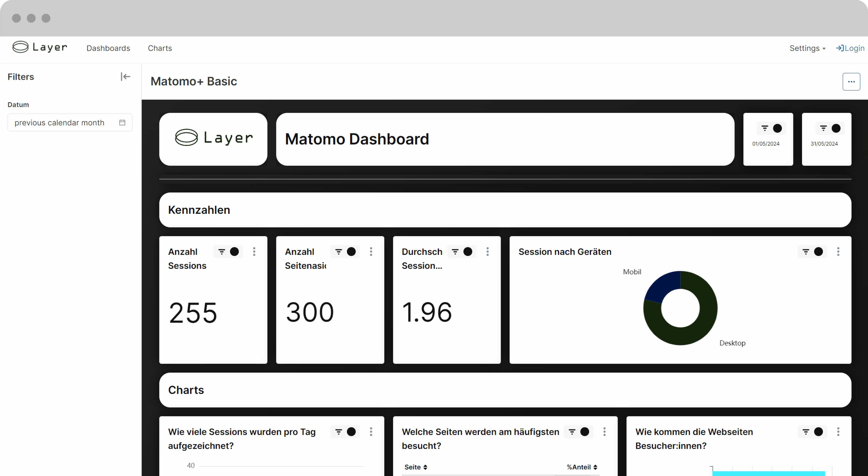Click the Datum filter label
The image size is (868, 476).
(18, 105)
